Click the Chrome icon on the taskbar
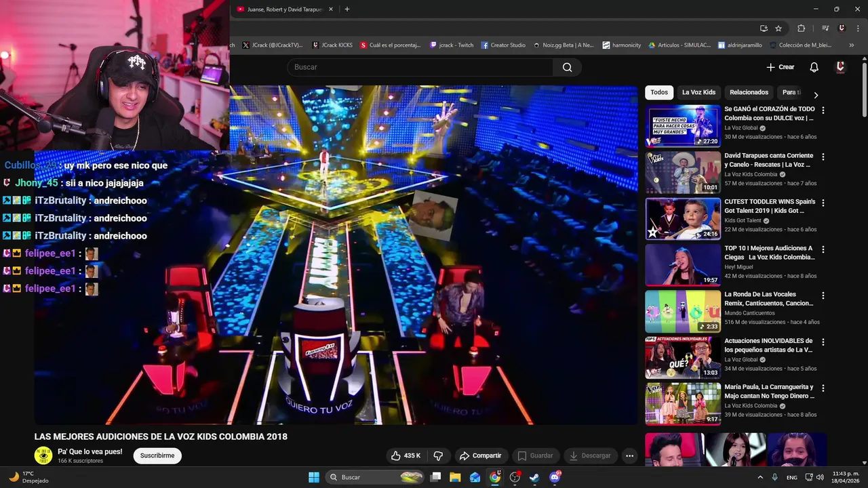The image size is (868, 488). 495,477
